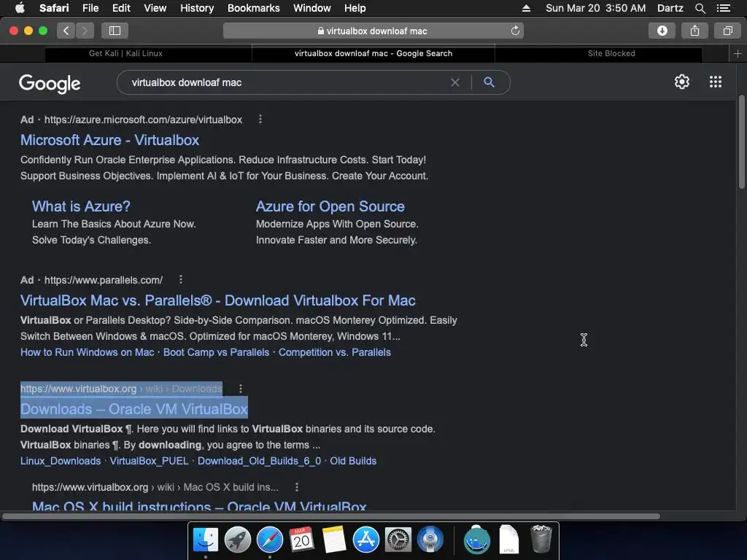
Task: Click the Dartz user name in menu bar
Action: point(670,8)
